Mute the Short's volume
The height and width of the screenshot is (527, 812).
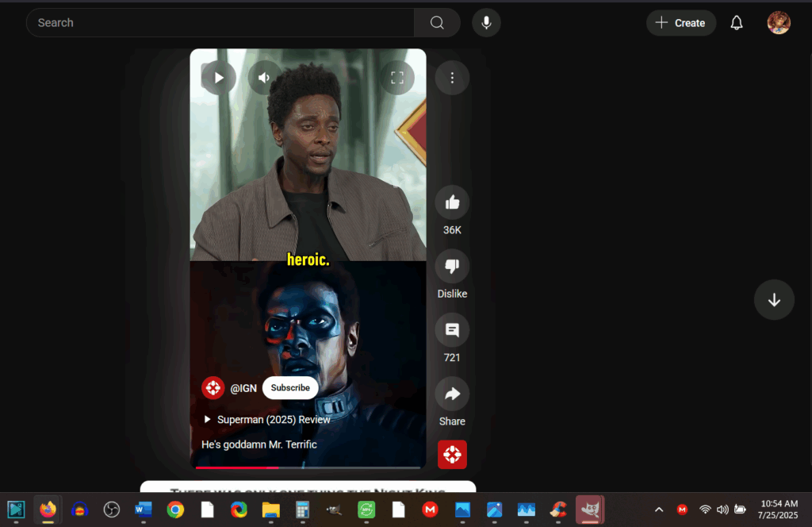265,78
